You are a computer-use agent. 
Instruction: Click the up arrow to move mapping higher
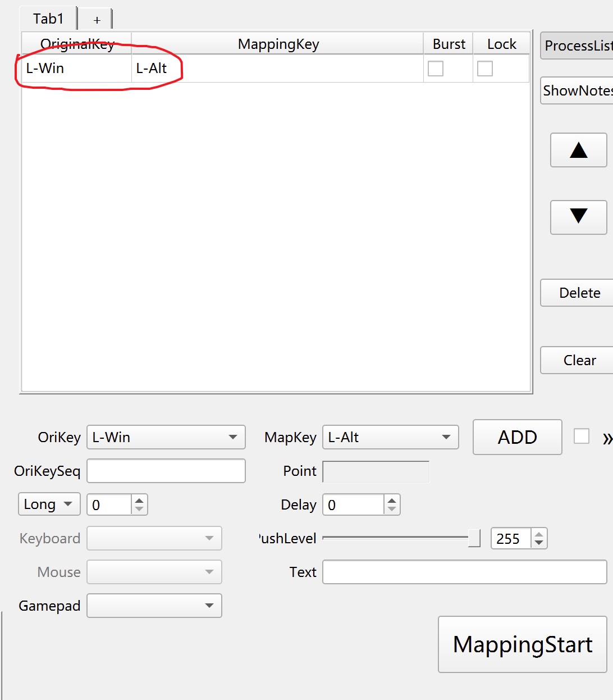click(578, 150)
